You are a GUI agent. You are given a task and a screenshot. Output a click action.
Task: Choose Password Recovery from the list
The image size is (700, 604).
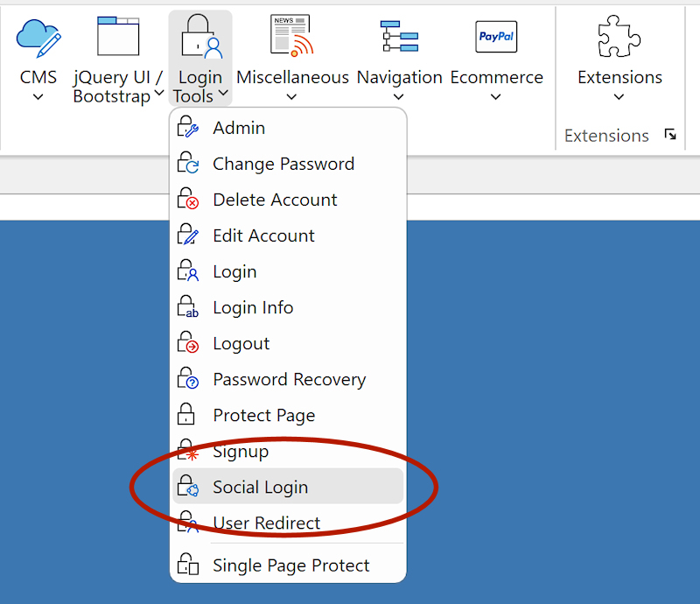coord(289,380)
